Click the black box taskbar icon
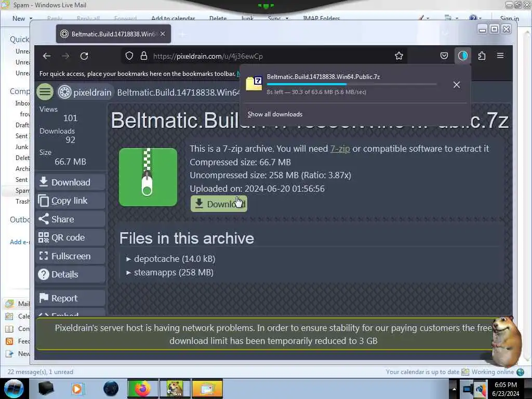This screenshot has height=399, width=532. point(46,389)
